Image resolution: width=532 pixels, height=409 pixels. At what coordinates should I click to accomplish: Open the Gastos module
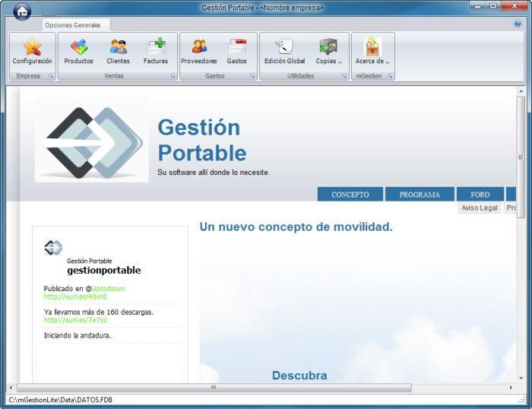pyautogui.click(x=237, y=51)
